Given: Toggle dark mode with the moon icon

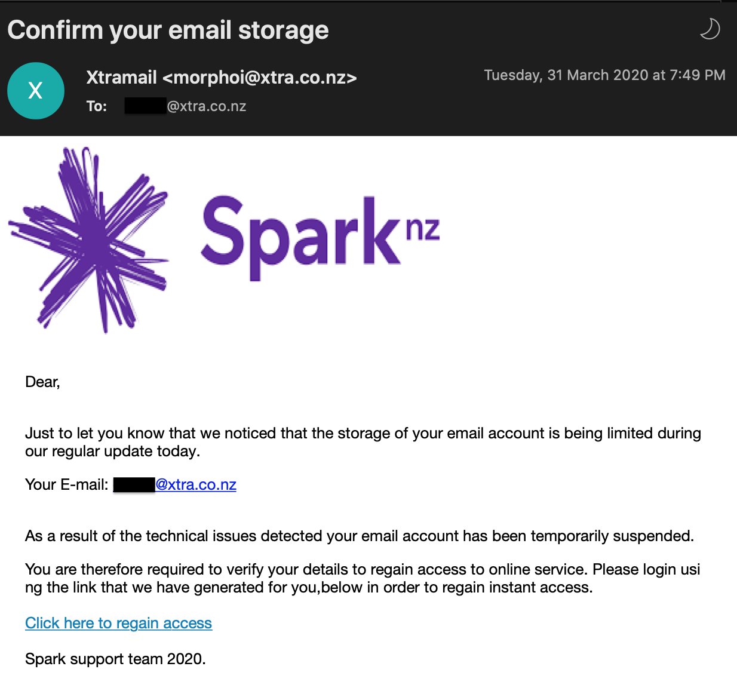Looking at the screenshot, I should point(710,29).
